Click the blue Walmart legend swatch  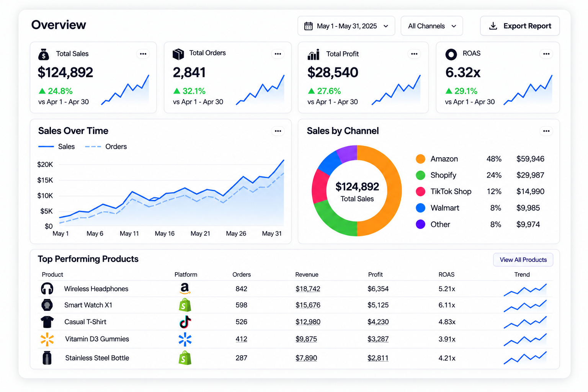click(x=420, y=208)
